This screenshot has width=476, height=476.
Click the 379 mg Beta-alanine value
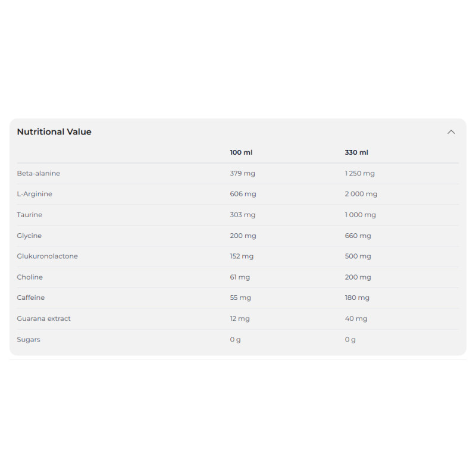pos(243,173)
